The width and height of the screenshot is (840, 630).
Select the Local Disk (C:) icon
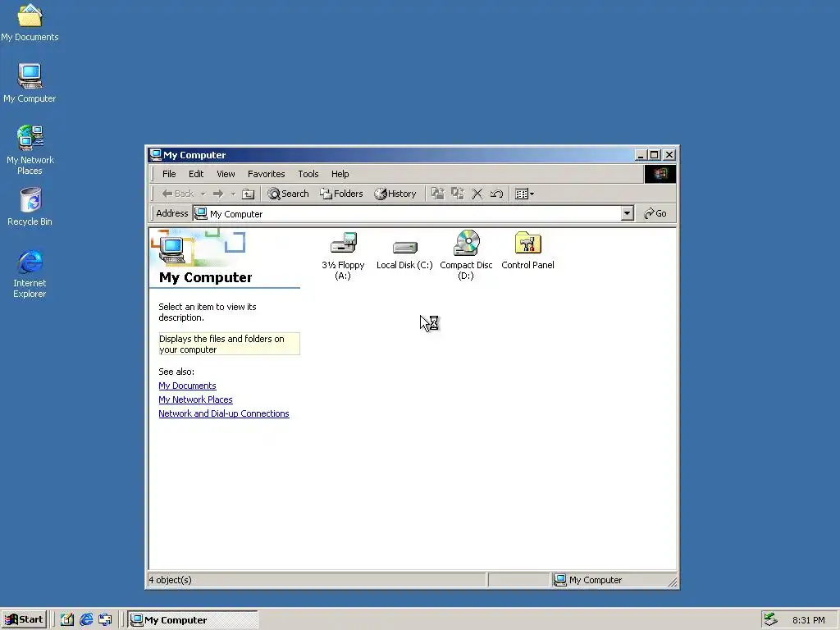coord(404,254)
